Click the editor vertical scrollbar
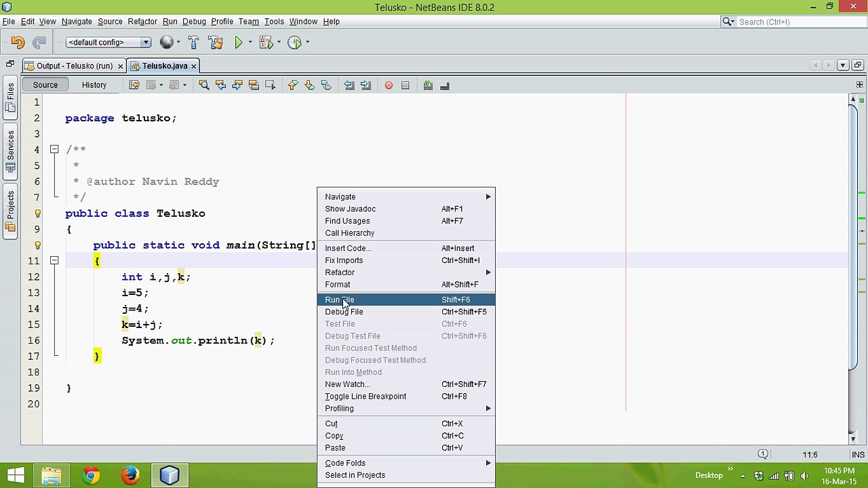 point(853,268)
